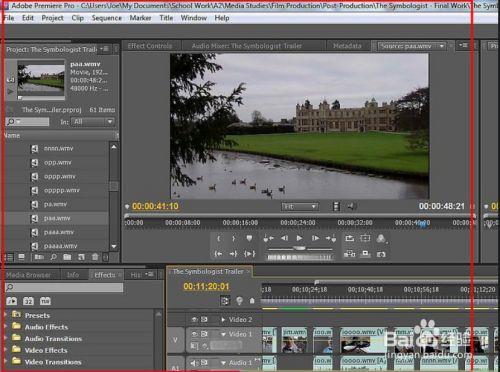
Task: Set unnumbered marker in Source monitor
Action: (x=249, y=238)
